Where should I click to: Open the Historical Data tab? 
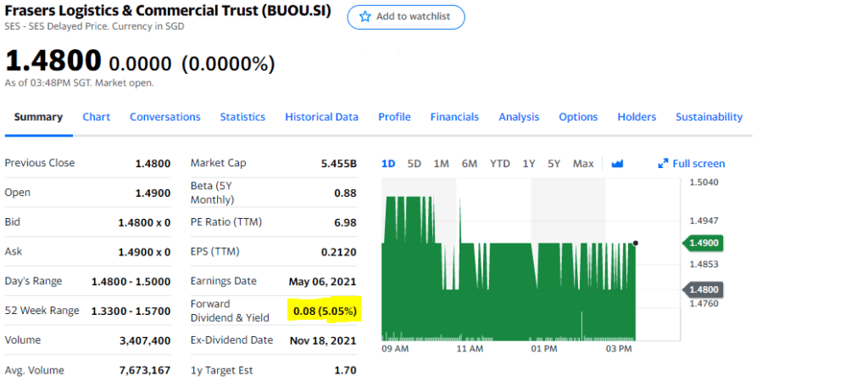(x=321, y=117)
